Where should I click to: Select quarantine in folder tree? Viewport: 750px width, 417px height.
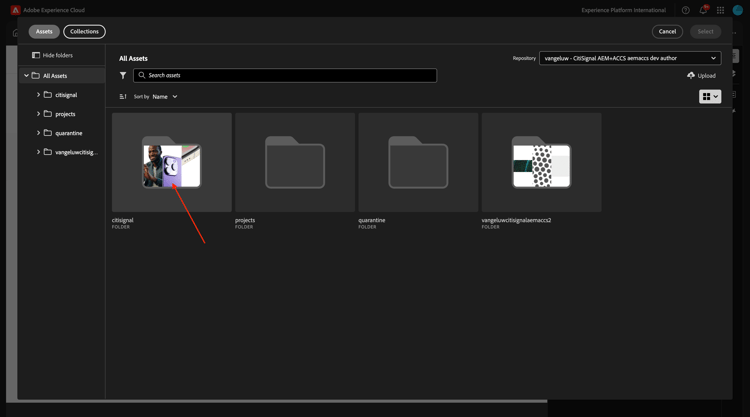[68, 133]
